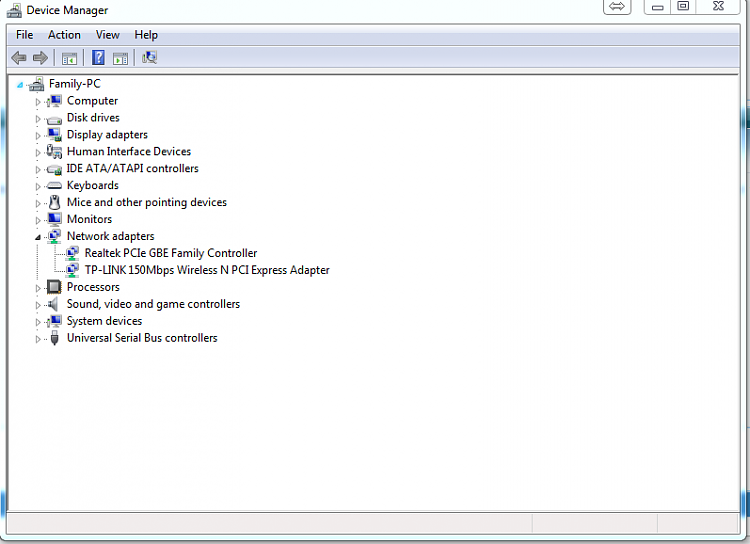Click the Processors chip icon

pos(54,287)
